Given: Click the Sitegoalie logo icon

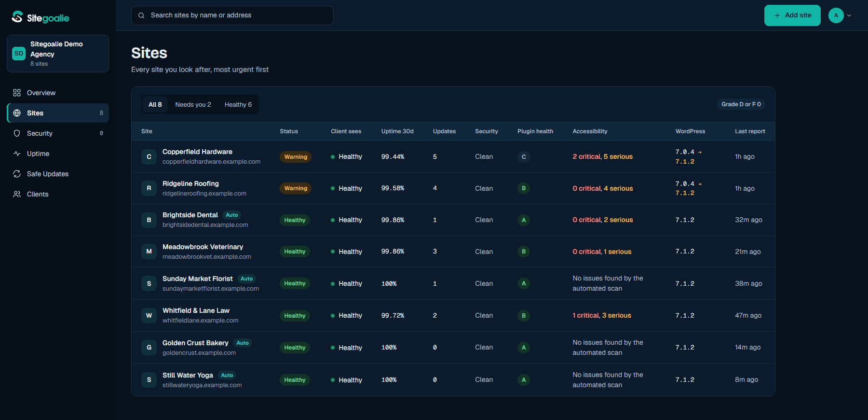Looking at the screenshot, I should 17,17.
